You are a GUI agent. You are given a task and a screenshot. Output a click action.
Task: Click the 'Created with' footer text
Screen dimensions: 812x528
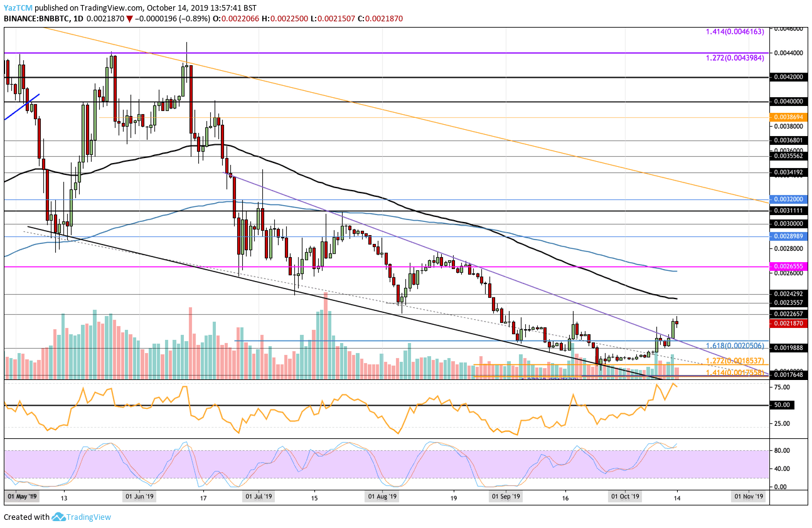(x=26, y=517)
